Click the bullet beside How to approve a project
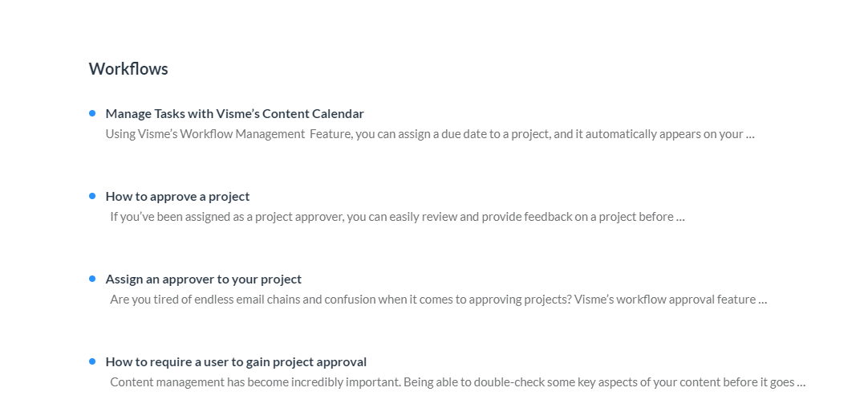Image resolution: width=868 pixels, height=412 pixels. click(92, 196)
